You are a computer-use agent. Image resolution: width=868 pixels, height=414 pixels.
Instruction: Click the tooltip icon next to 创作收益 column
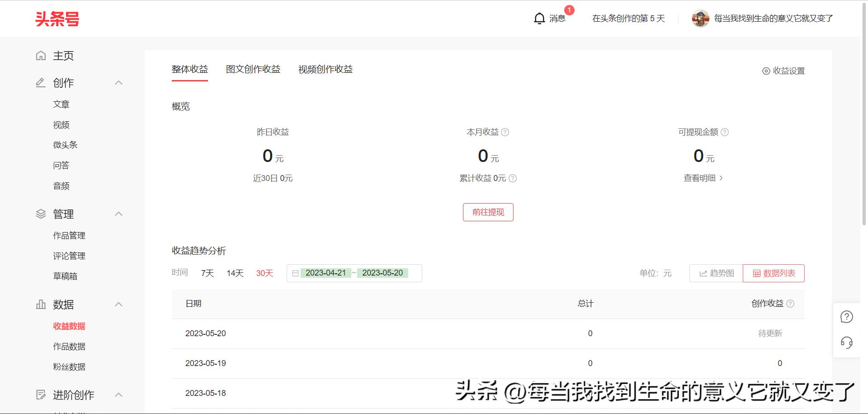coord(790,304)
